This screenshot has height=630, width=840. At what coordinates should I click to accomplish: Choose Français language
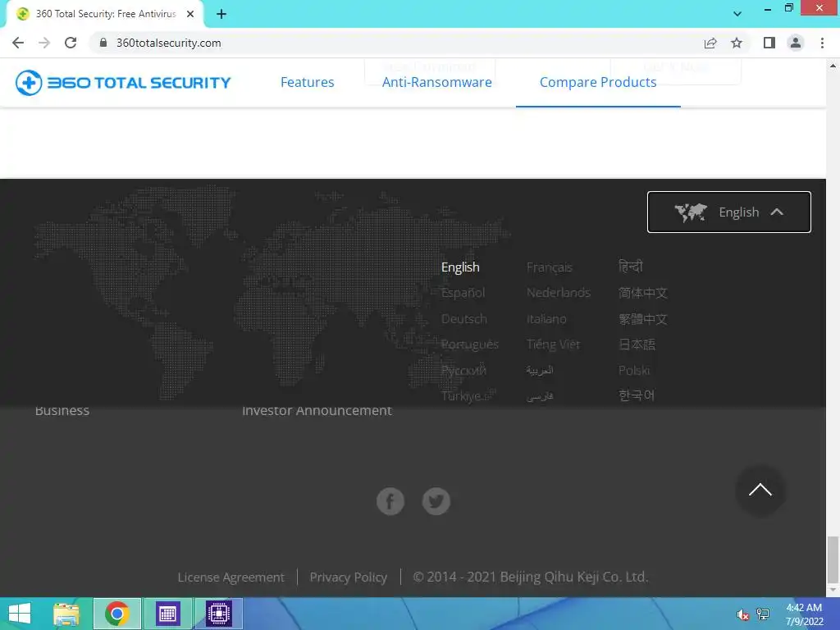(549, 267)
